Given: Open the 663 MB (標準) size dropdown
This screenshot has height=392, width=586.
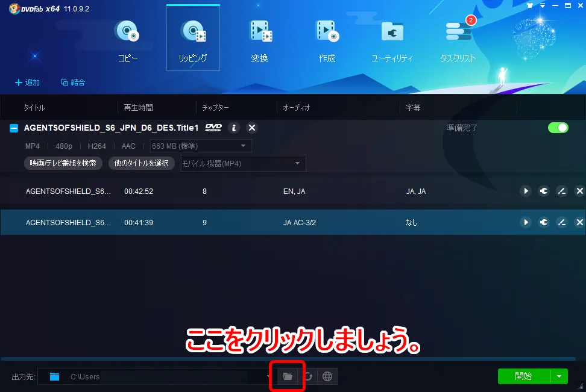Looking at the screenshot, I should point(201,146).
